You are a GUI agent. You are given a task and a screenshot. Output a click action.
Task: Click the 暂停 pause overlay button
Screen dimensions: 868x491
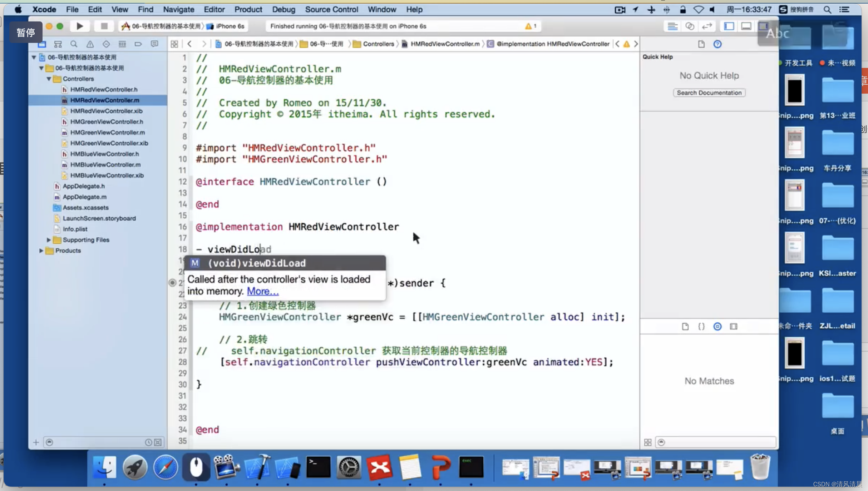tap(25, 32)
